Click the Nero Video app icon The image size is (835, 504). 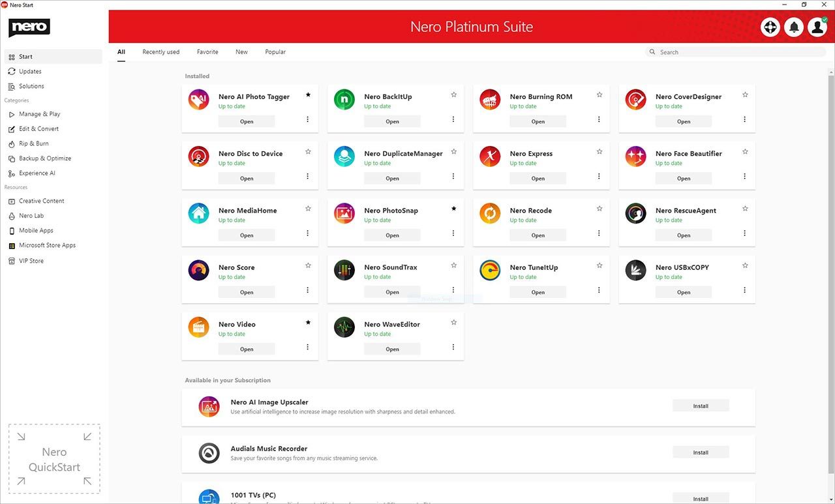click(x=199, y=327)
